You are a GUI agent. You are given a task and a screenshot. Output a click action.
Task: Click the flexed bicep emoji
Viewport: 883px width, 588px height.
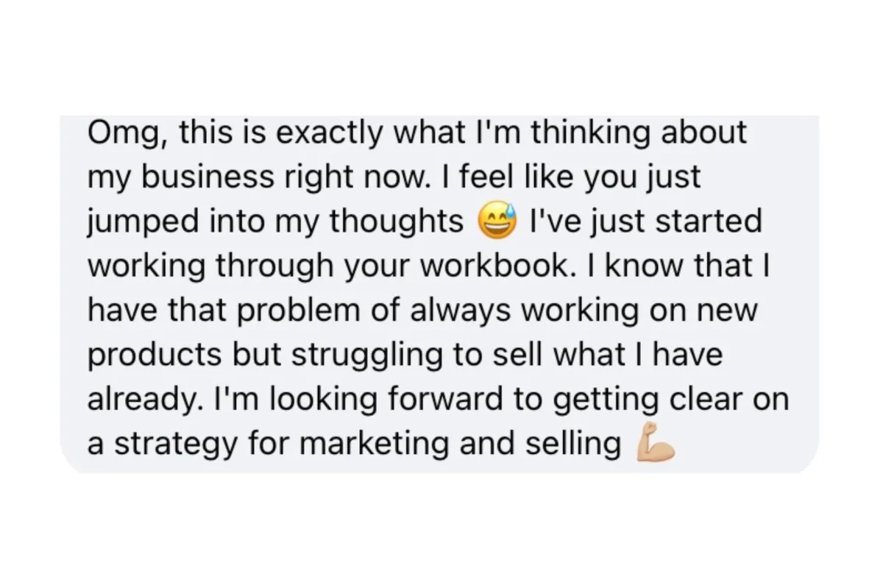pyautogui.click(x=654, y=444)
